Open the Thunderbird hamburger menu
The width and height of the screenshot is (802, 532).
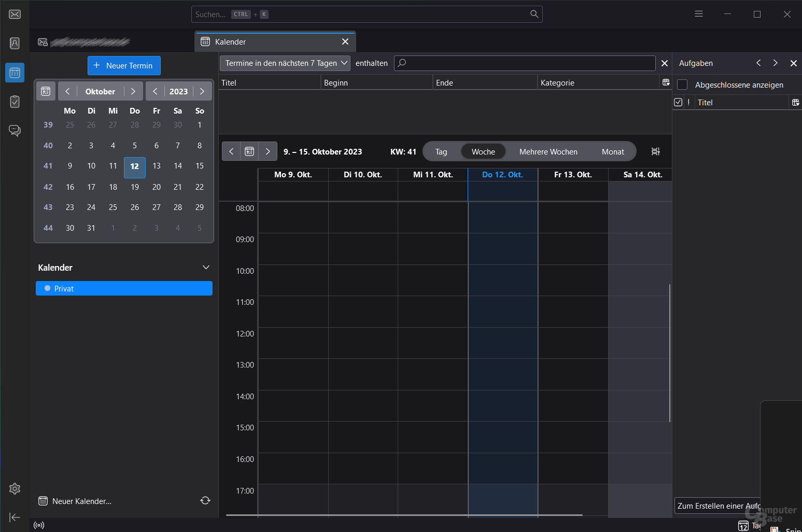[699, 14]
